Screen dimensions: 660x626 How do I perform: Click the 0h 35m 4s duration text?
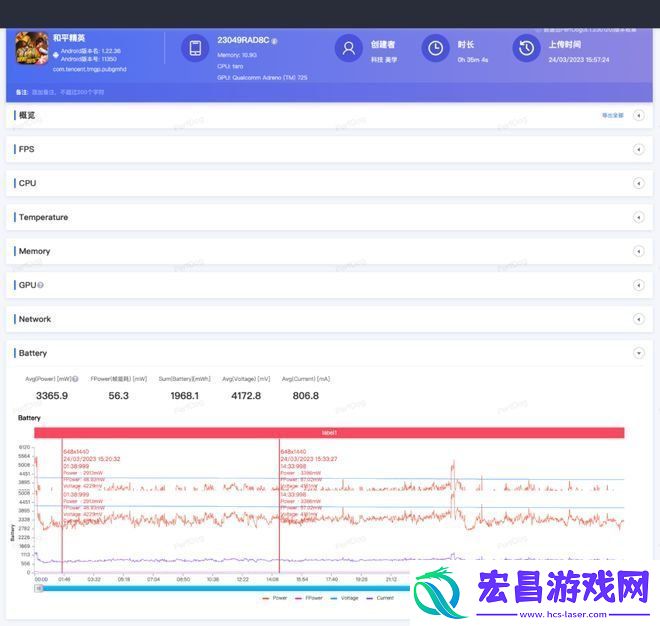click(x=473, y=60)
